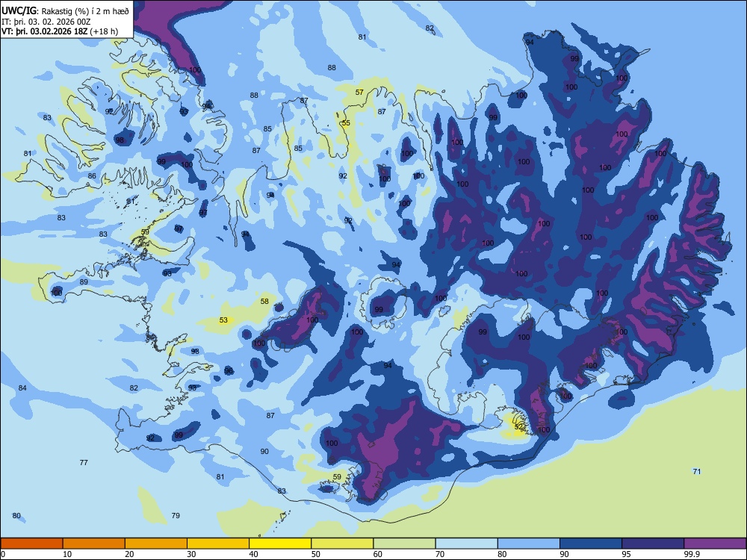The width and height of the screenshot is (747, 560).
Task: Click the '89' humidity value on the map
Action: pos(84,282)
